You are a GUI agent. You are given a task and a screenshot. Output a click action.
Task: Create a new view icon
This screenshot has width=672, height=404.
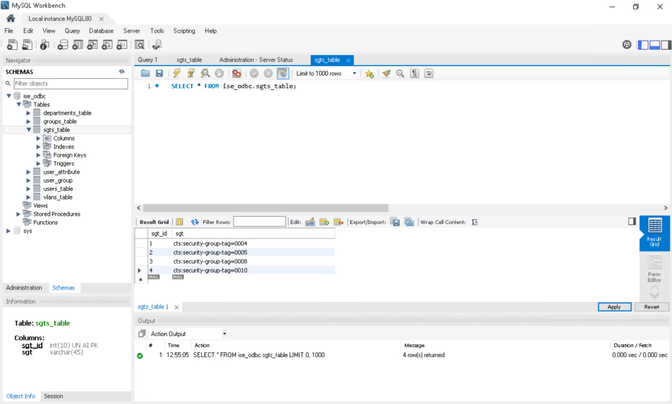[x=92, y=44]
